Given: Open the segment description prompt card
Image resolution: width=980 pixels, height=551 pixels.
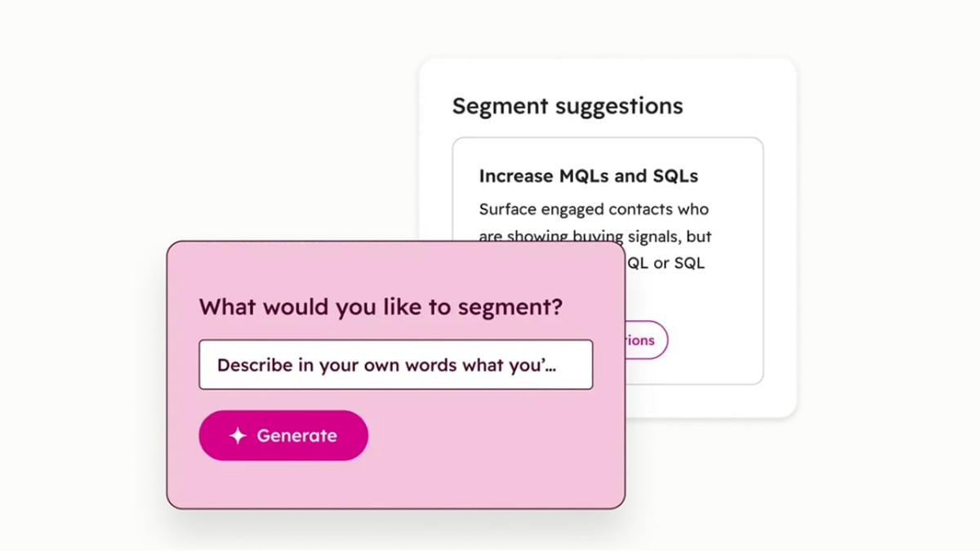Looking at the screenshot, I should (x=396, y=371).
